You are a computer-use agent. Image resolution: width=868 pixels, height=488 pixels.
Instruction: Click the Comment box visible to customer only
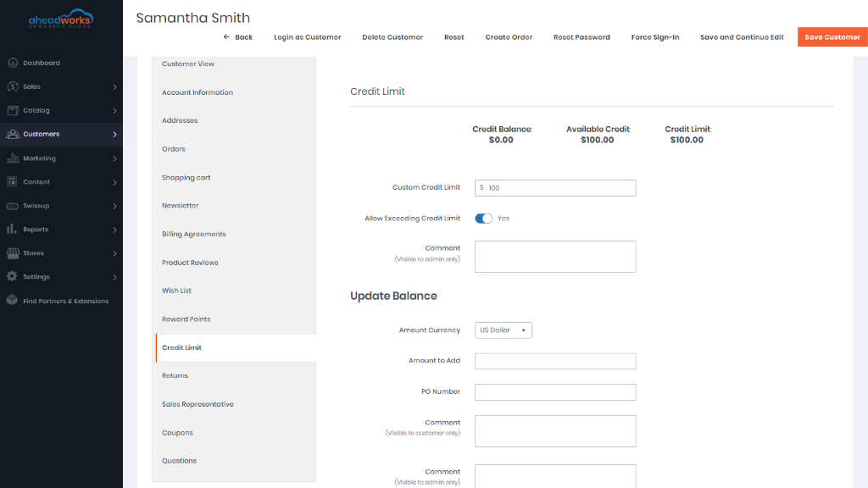coord(555,431)
